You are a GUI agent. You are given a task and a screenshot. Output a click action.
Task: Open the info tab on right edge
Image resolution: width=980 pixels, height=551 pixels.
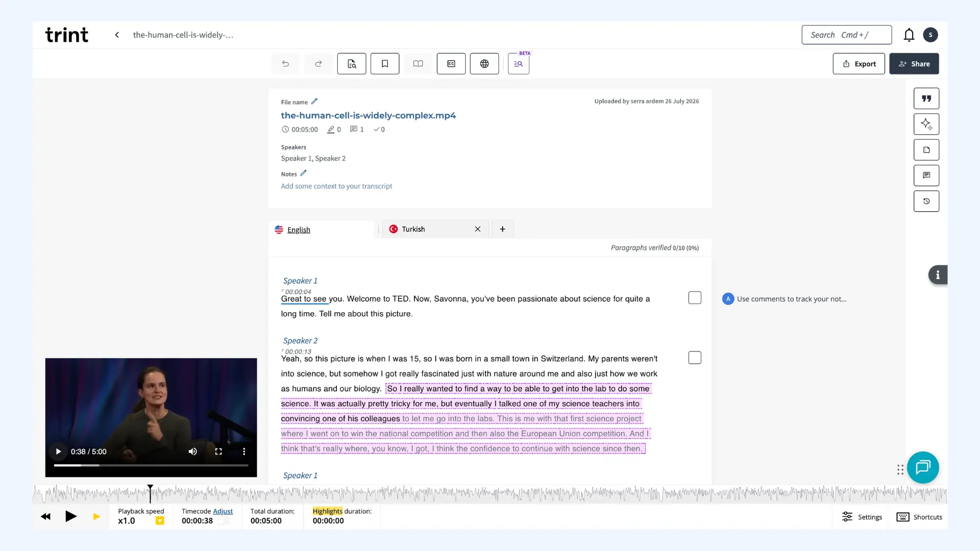(x=938, y=275)
